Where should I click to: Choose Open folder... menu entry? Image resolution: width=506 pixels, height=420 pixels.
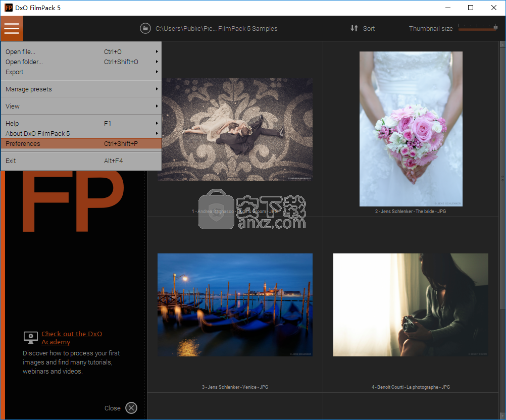(81, 62)
